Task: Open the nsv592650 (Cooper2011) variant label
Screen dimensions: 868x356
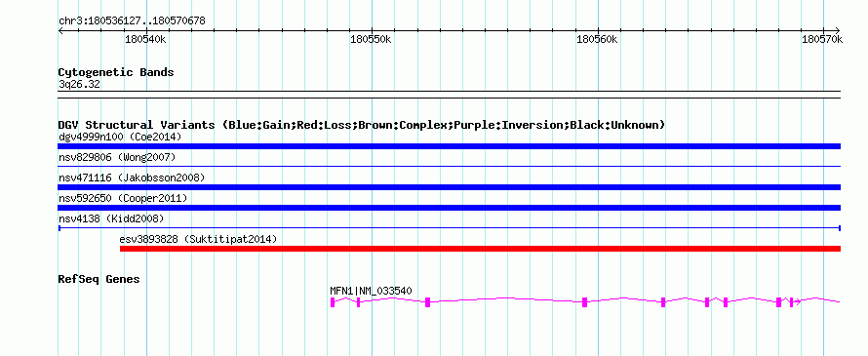Action: (x=123, y=198)
